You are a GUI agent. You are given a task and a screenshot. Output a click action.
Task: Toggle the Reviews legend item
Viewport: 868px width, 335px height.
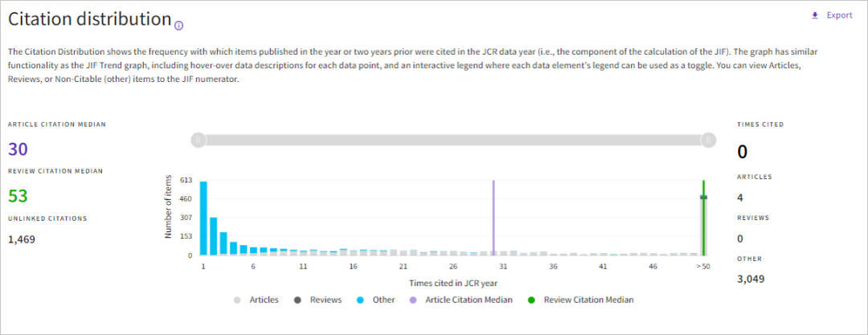(x=319, y=300)
